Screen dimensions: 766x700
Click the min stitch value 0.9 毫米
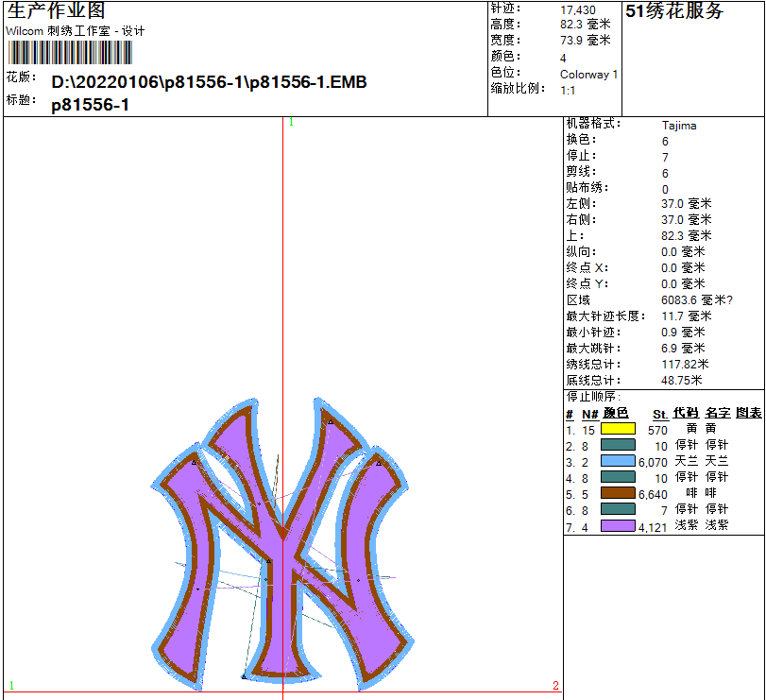(x=683, y=333)
